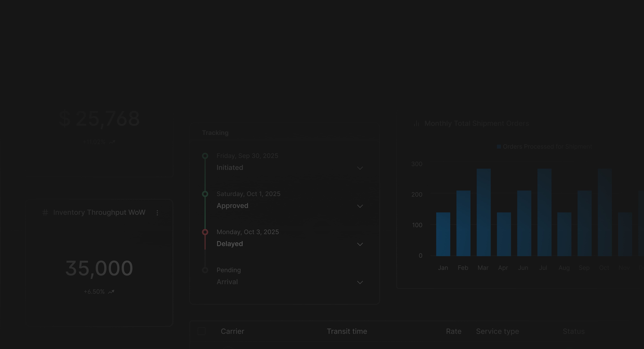Click the Rate column header
Viewport: 644px width, 349px height.
click(453, 331)
